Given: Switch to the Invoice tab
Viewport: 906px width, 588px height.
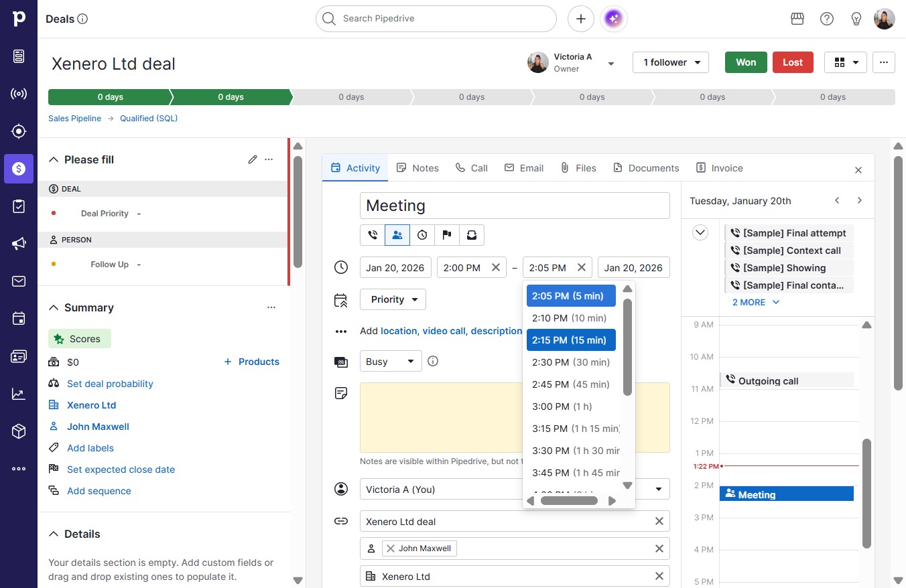Looking at the screenshot, I should click(719, 168).
